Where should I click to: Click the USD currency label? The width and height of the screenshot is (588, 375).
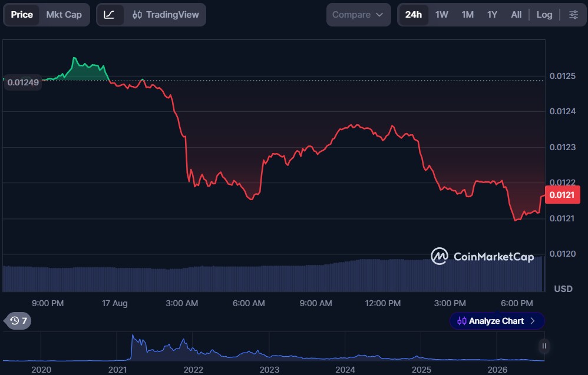[563, 289]
